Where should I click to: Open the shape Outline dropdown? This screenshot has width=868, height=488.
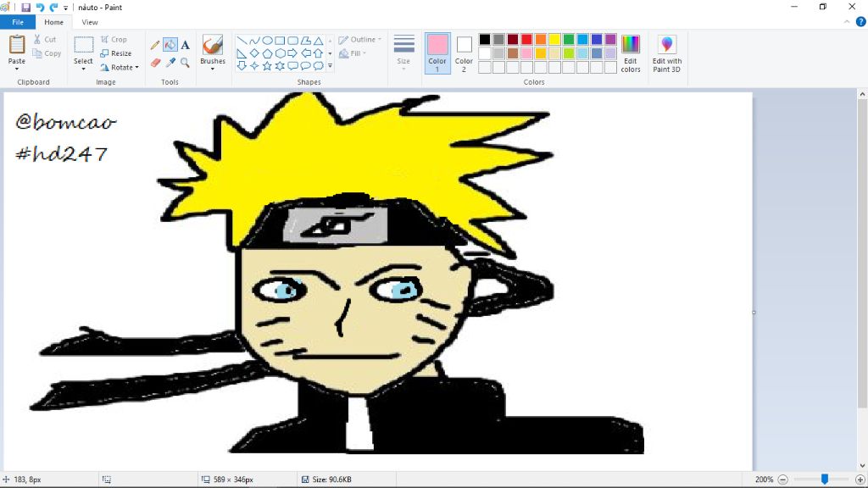[x=359, y=40]
